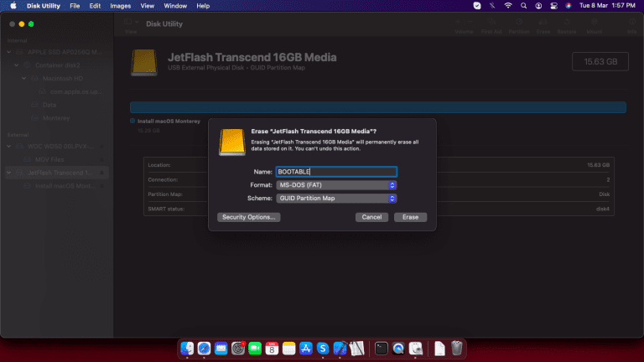Confirm with the Erase button
Image resolution: width=644 pixels, height=362 pixels.
[410, 217]
